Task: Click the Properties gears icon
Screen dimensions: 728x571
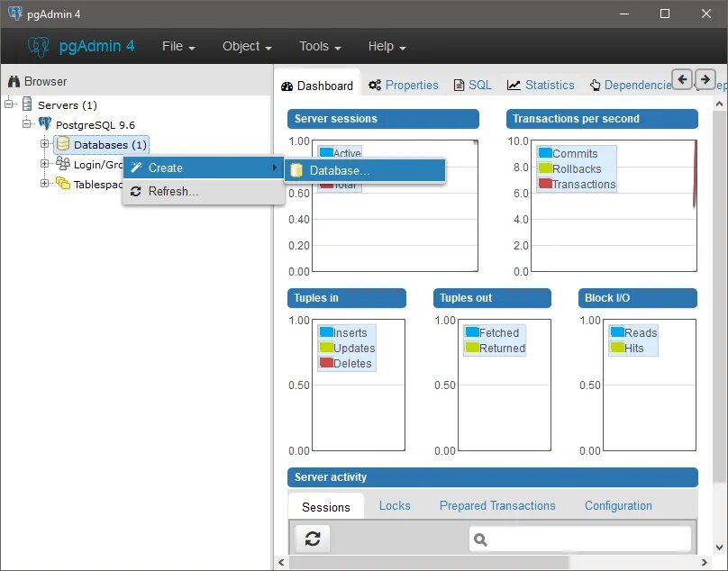Action: click(375, 85)
